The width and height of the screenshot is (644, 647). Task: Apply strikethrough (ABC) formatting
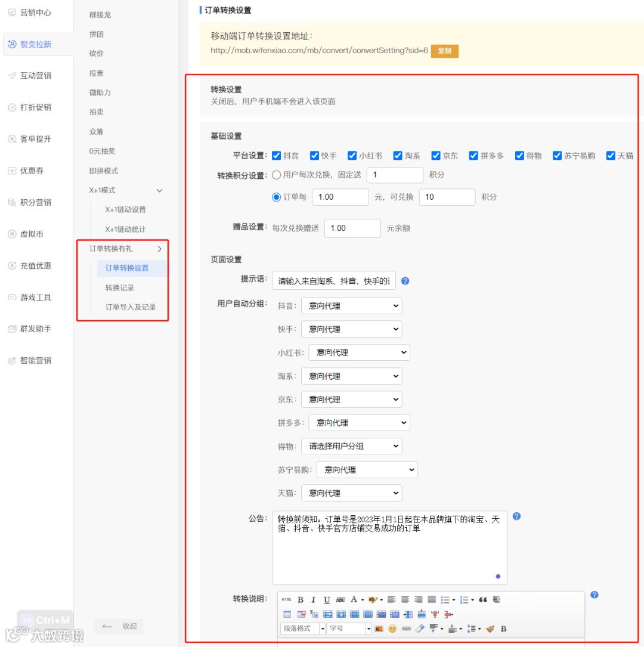pos(340,599)
